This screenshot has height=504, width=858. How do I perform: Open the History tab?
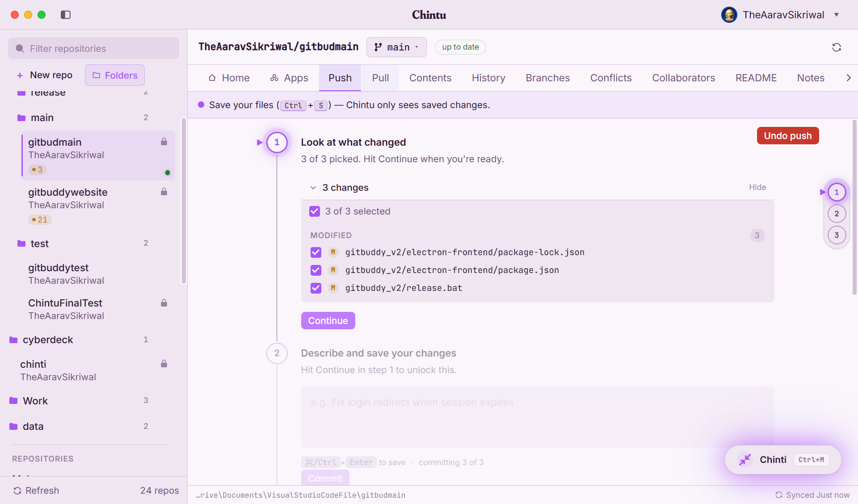[488, 78]
